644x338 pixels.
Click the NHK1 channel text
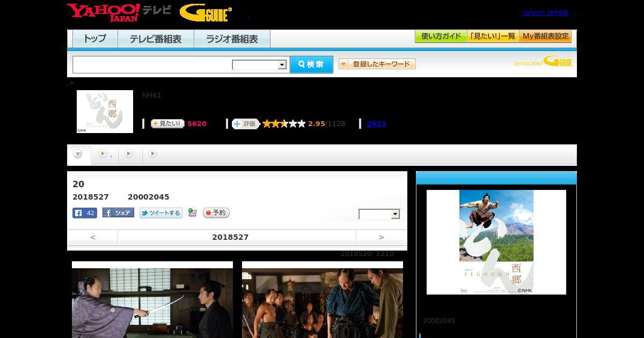(x=152, y=95)
